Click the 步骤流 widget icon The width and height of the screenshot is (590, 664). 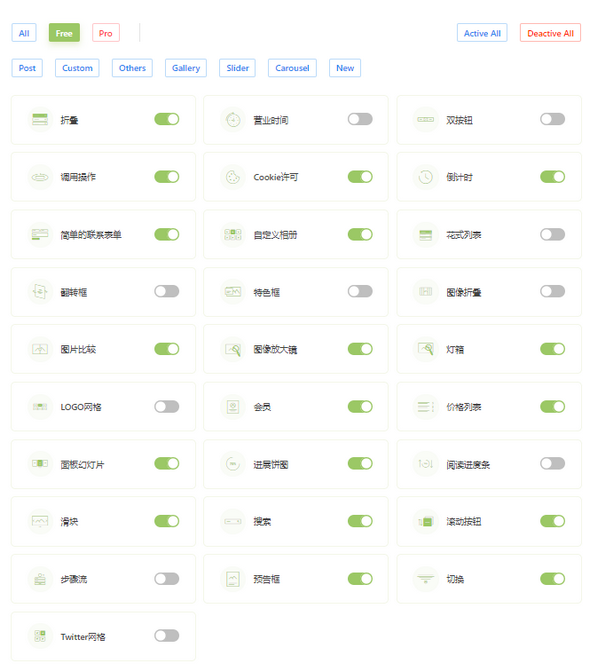pyautogui.click(x=40, y=579)
